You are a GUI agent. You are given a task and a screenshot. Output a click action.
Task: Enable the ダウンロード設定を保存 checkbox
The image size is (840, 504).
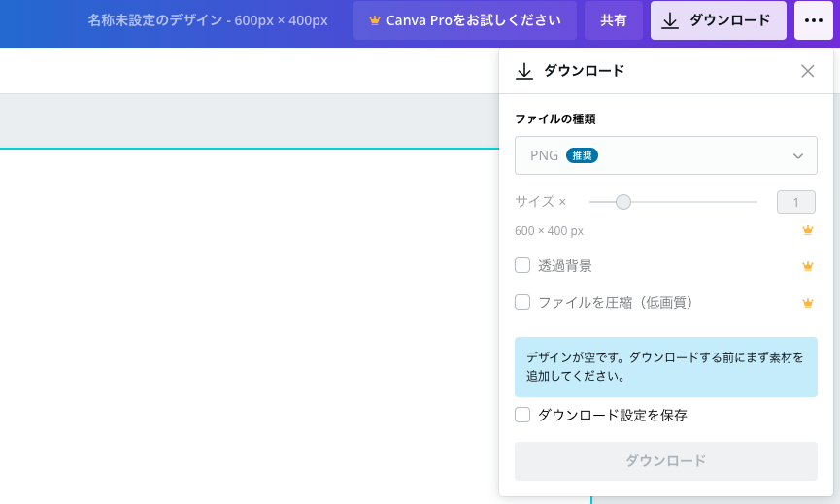[522, 415]
